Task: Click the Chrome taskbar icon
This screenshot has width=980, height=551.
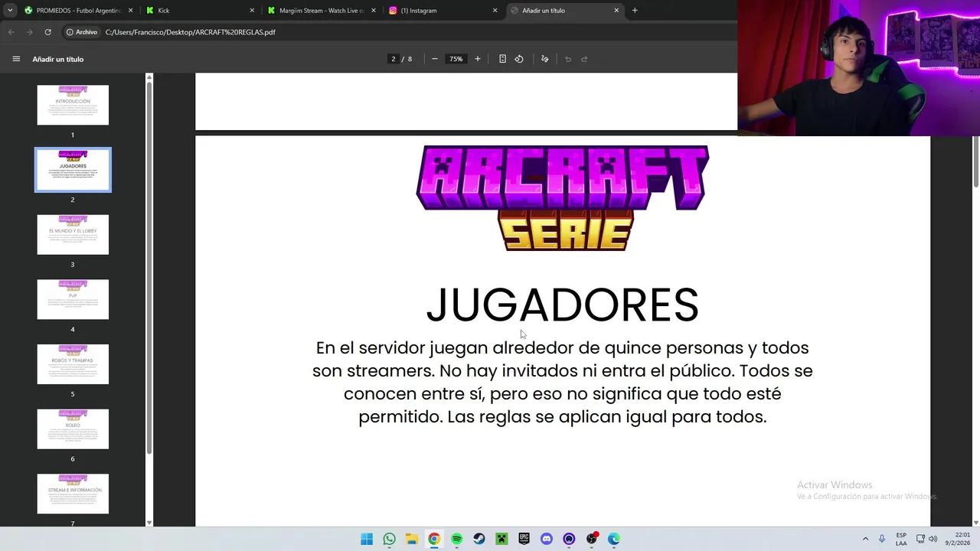Action: [434, 539]
